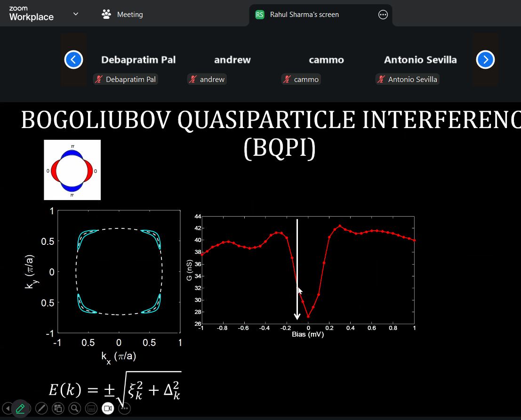Toggle the slideshow subtitles button
This screenshot has height=420, width=521.
[91, 408]
